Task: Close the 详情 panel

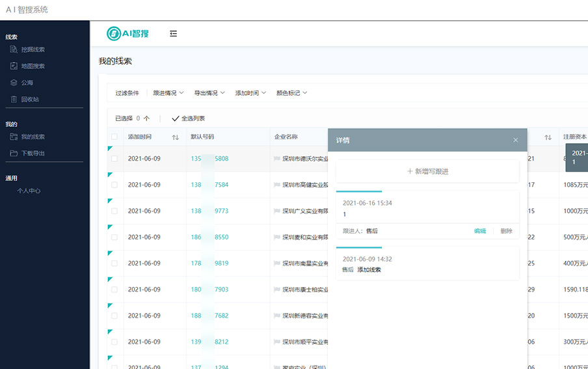Action: click(516, 140)
